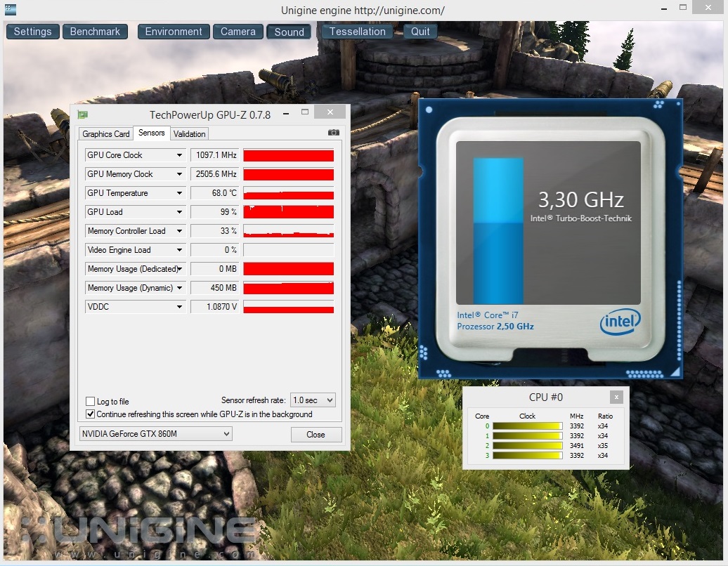Click the Core 0 clock bar
Screen dimensions: 728x566
click(528, 426)
